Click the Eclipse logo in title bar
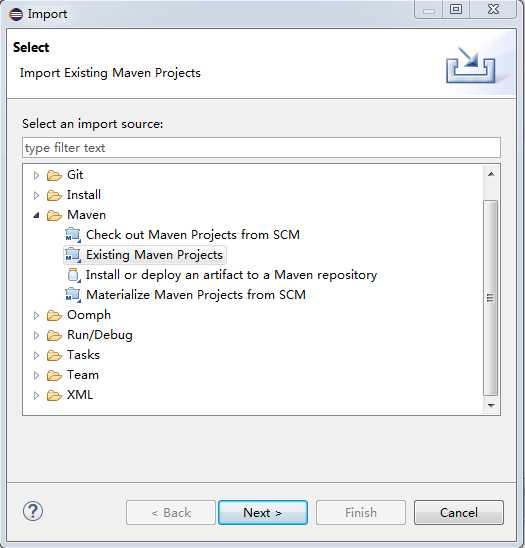This screenshot has height=548, width=525. coord(16,14)
